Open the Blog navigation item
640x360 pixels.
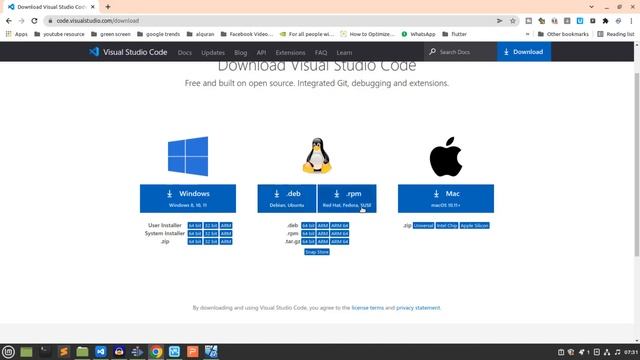pos(240,53)
